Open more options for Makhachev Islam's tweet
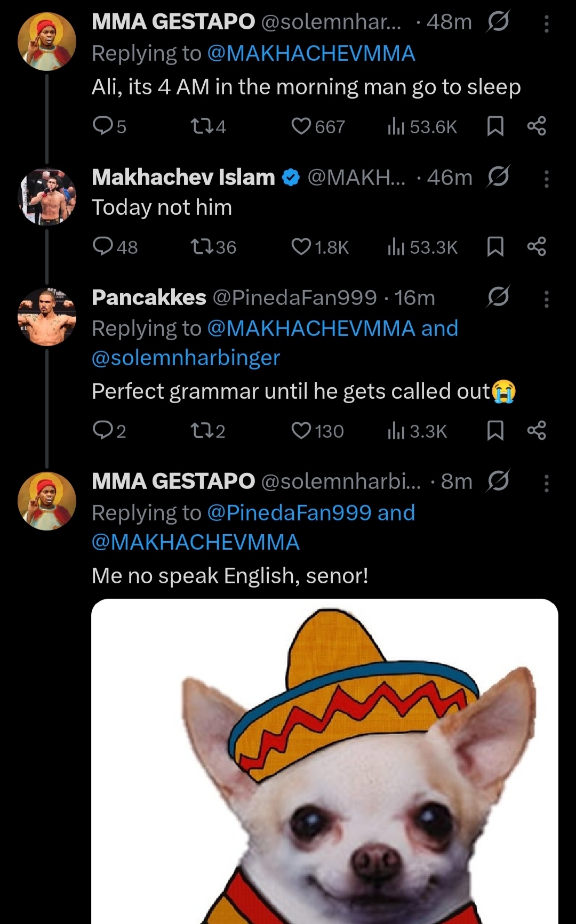Viewport: 576px width, 924px height. point(546,179)
